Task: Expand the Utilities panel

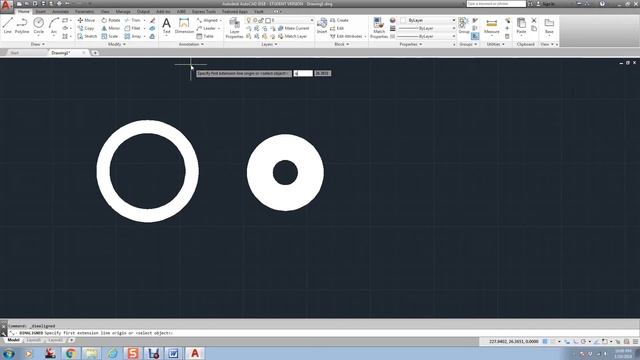Action: (x=496, y=44)
